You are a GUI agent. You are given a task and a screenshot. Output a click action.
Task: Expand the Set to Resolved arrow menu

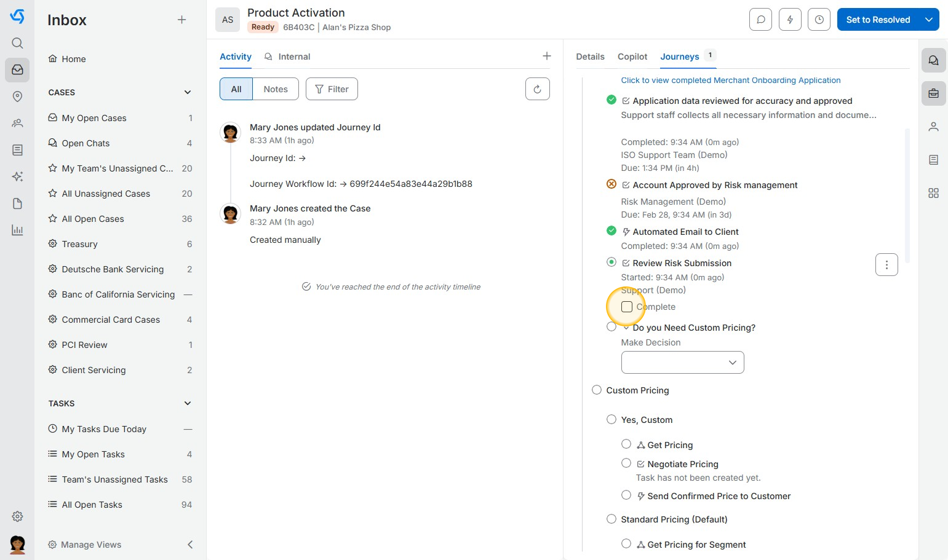[x=929, y=20]
